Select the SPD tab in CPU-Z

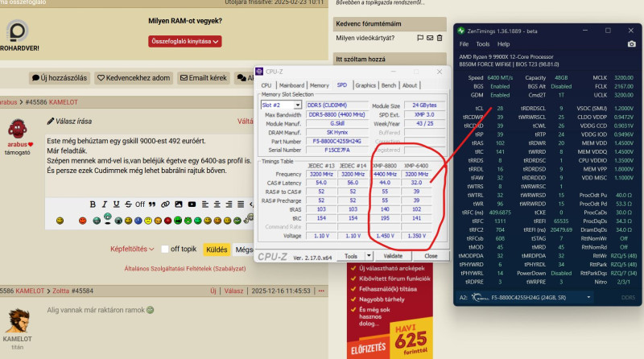341,85
